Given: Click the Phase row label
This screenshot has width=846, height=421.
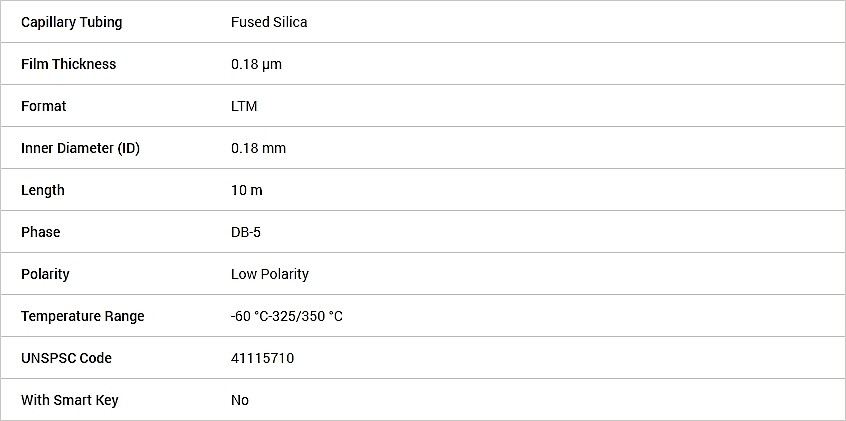Looking at the screenshot, I should coord(40,233).
